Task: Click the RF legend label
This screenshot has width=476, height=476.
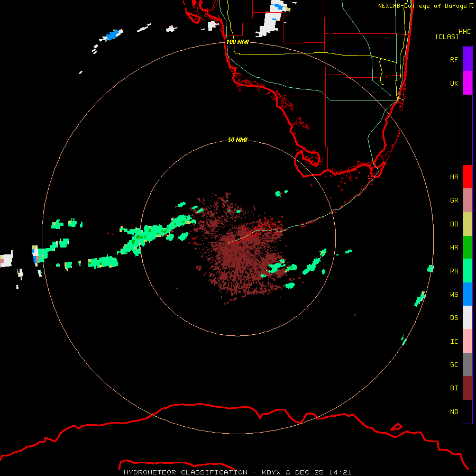Action: point(454,59)
